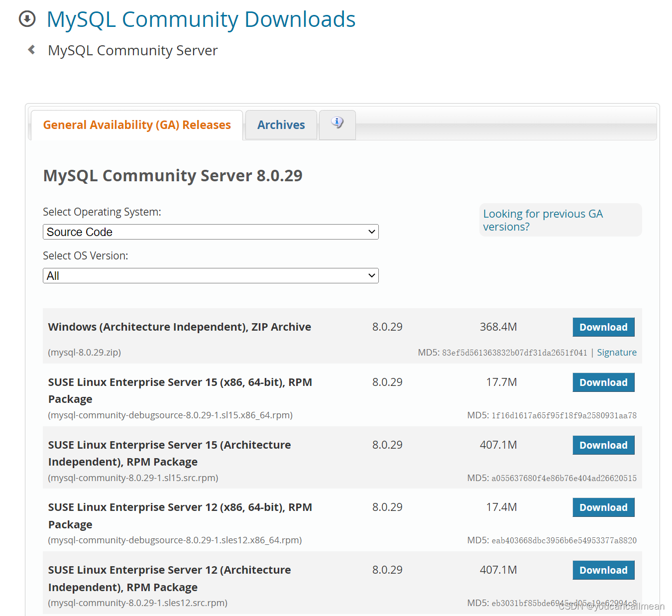Click the 17.4M file size value
Screen dimensions: 672x616
tap(501, 507)
